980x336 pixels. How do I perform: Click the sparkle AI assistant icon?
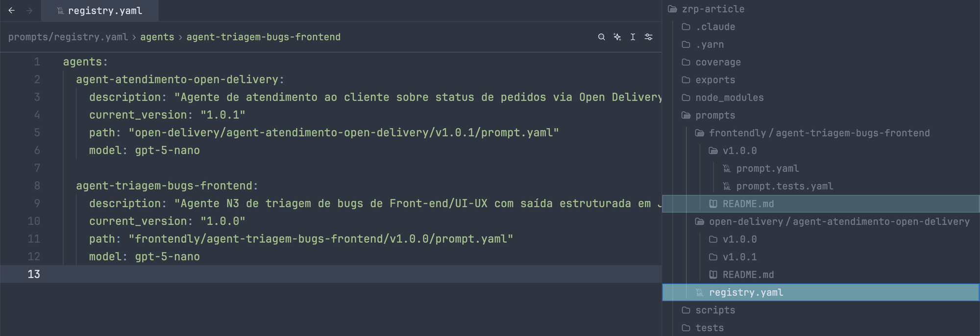tap(617, 37)
